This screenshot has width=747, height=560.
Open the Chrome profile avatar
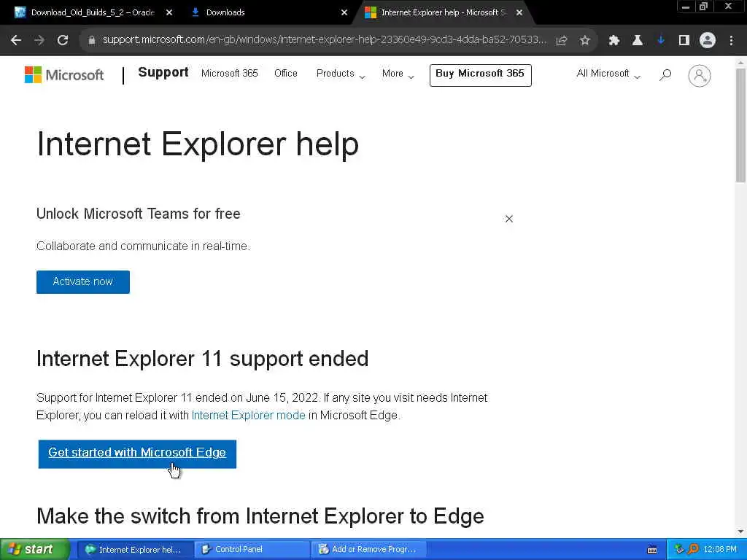pyautogui.click(x=708, y=41)
